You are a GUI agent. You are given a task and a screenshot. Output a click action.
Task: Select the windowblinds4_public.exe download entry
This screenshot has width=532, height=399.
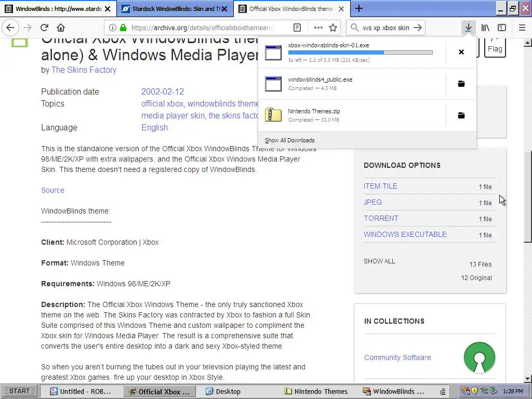pyautogui.click(x=352, y=84)
